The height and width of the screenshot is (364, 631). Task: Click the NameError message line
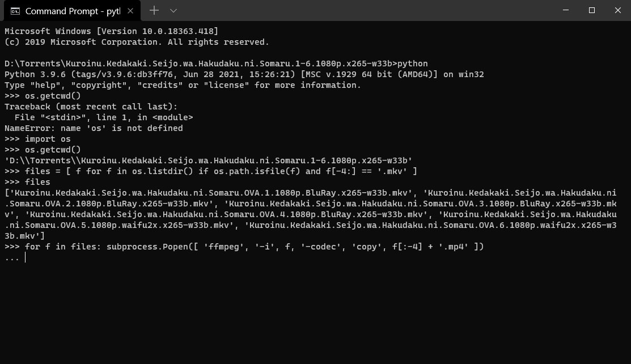click(x=94, y=128)
